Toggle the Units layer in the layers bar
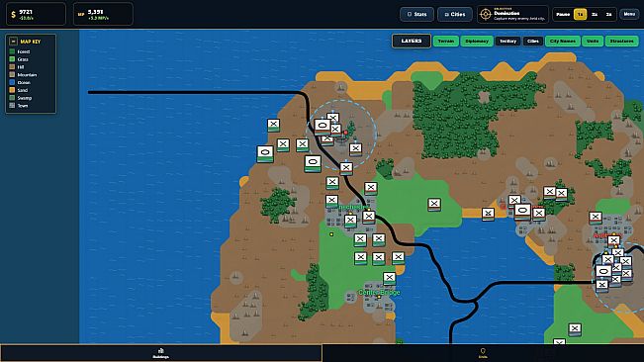The image size is (644, 362). pyautogui.click(x=593, y=41)
